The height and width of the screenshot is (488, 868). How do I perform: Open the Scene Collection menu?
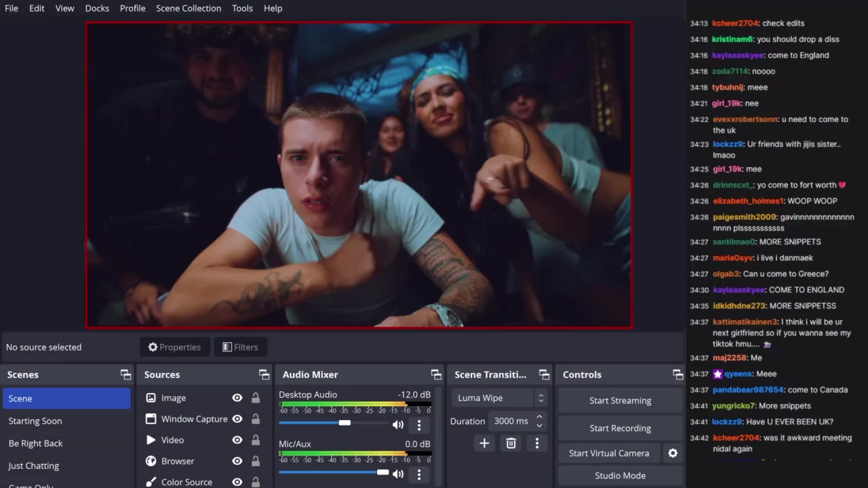(x=189, y=8)
